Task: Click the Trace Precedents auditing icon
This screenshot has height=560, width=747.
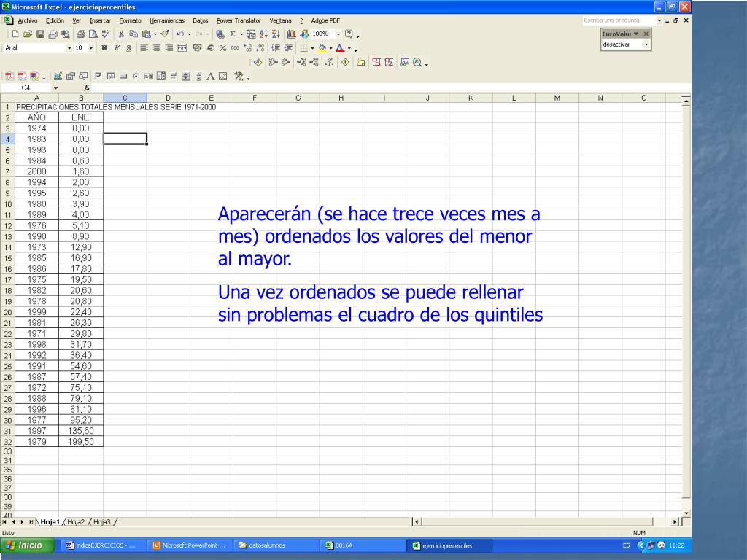Action: click(x=273, y=62)
